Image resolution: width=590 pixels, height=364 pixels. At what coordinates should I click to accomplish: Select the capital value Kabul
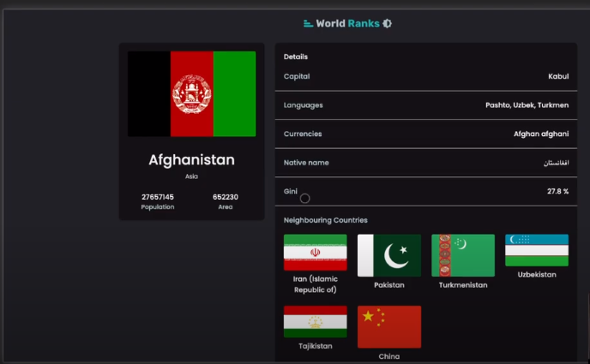(x=558, y=76)
